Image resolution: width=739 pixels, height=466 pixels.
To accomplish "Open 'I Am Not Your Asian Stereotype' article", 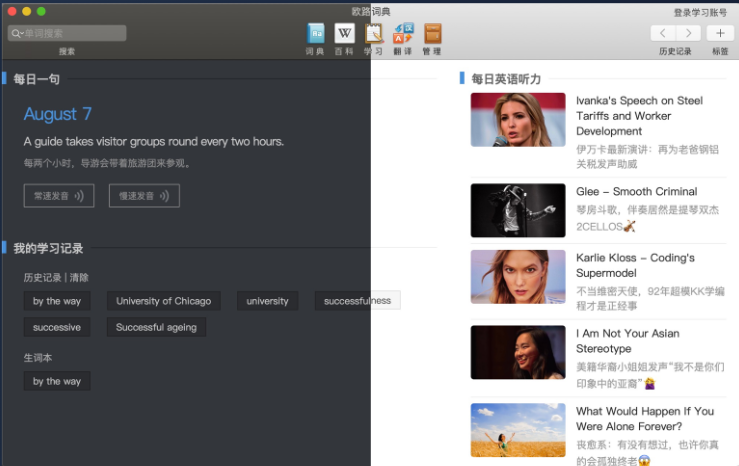I will 627,341.
